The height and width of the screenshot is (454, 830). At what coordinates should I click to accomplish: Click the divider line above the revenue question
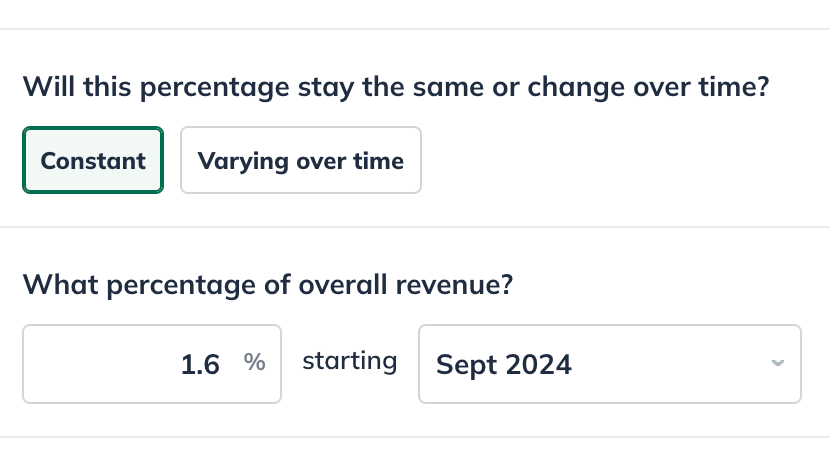pyautogui.click(x=415, y=227)
